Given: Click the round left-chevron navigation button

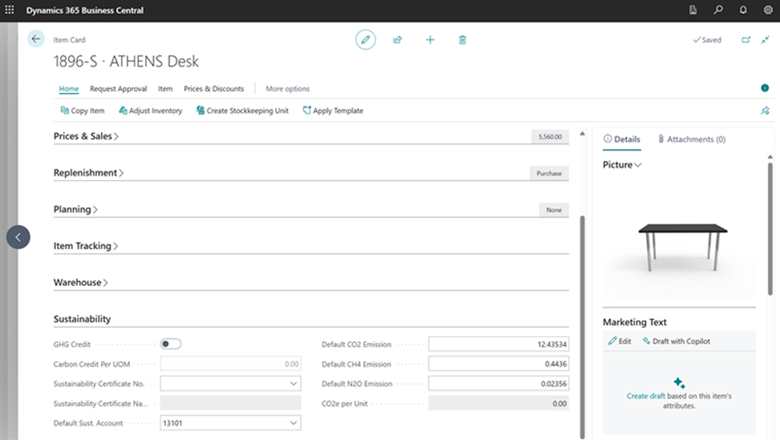Looking at the screenshot, I should [18, 237].
